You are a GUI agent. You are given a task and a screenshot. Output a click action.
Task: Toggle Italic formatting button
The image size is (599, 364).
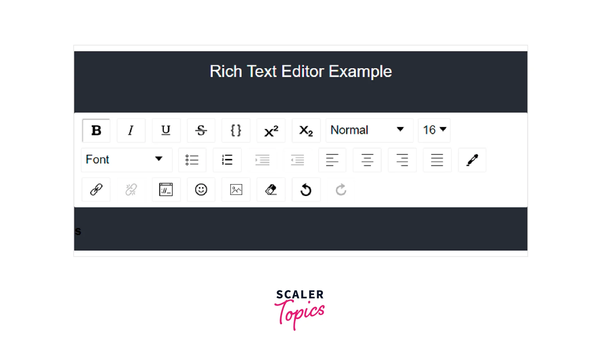(131, 131)
